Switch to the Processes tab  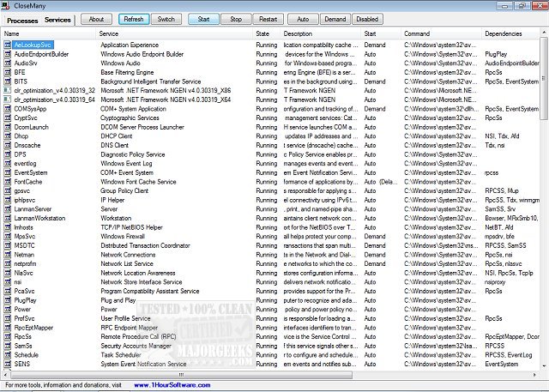pos(22,21)
